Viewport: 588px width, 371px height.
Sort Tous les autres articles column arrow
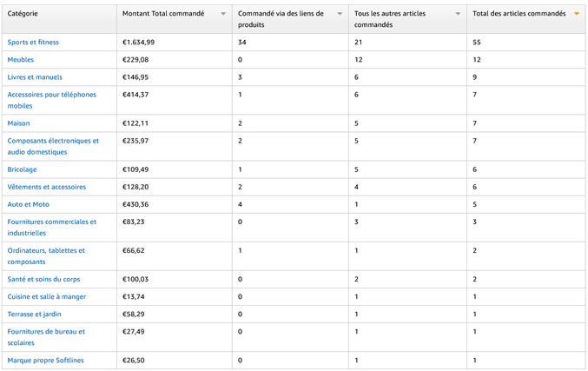[458, 14]
